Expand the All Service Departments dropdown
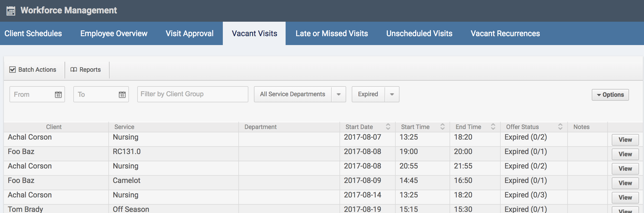 pos(339,95)
